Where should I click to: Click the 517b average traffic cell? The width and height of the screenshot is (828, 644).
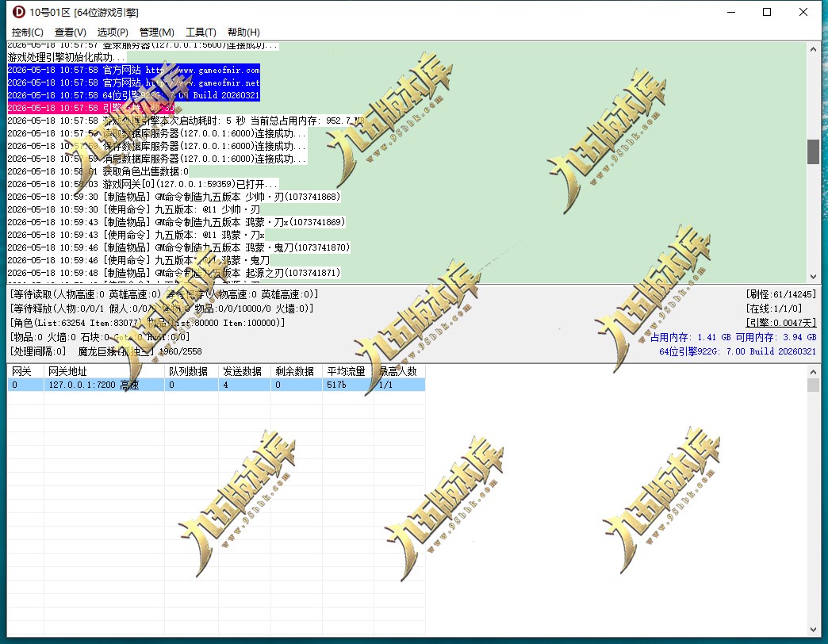348,385
